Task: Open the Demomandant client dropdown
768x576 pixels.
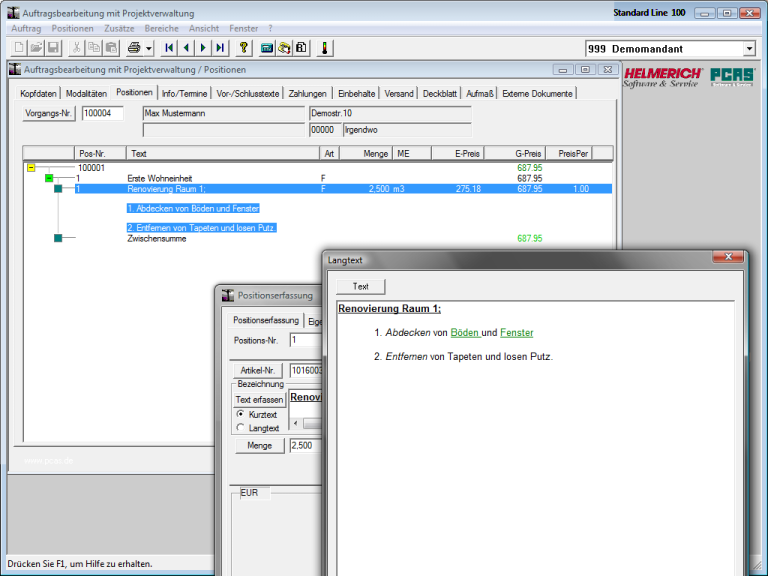Action: (749, 49)
